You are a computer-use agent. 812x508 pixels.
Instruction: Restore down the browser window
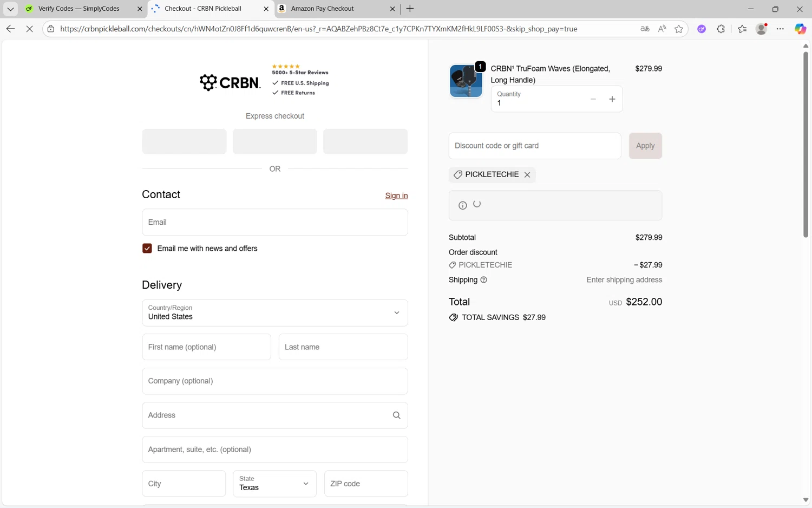[775, 9]
